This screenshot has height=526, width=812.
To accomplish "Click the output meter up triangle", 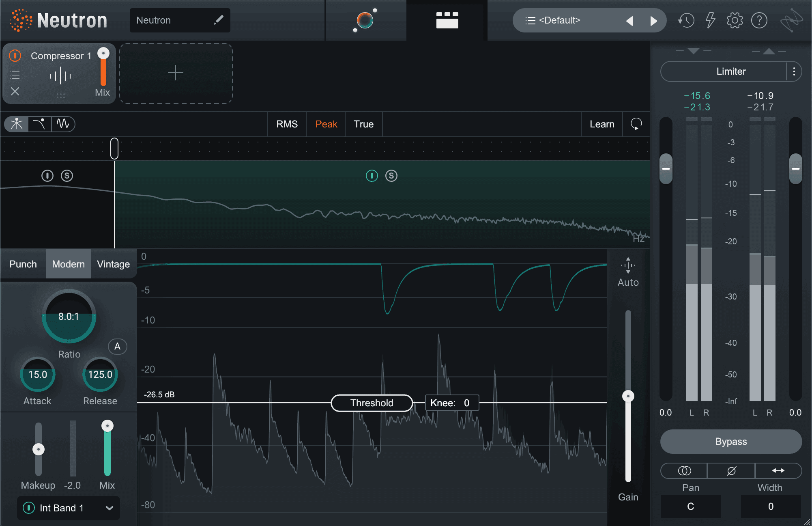I will point(769,51).
